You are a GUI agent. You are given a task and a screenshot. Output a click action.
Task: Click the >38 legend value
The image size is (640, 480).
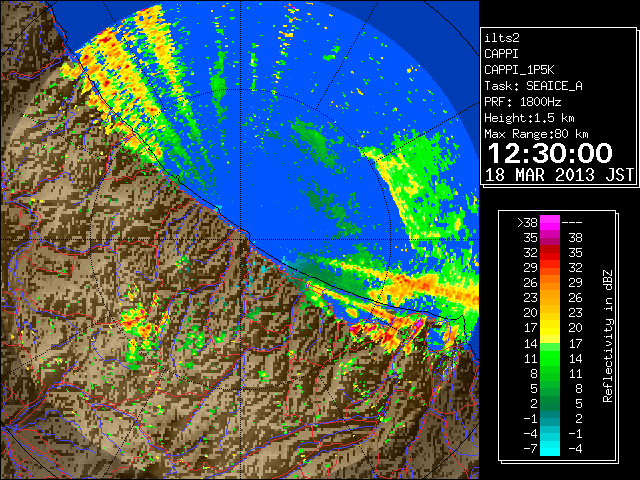point(527,222)
